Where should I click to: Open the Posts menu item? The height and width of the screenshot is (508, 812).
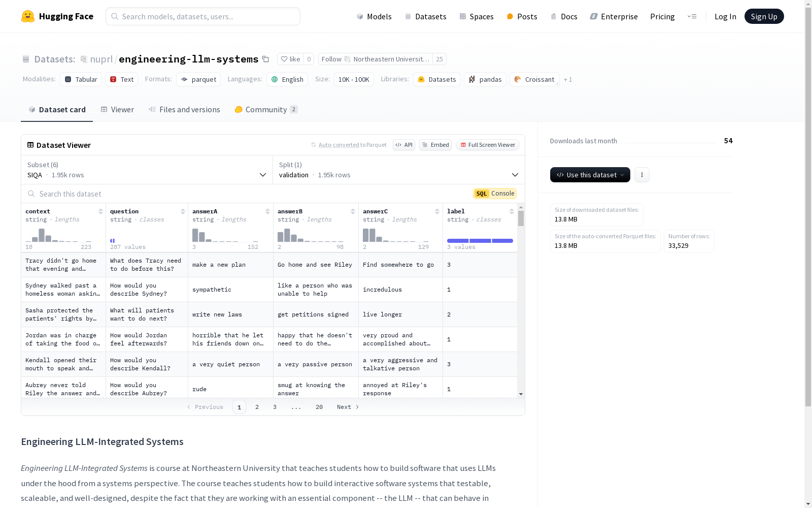[x=522, y=16]
